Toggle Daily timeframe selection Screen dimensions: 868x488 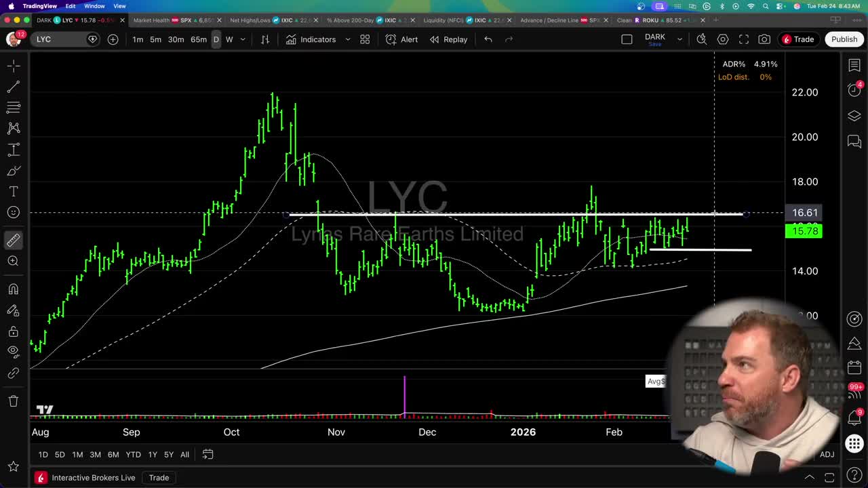point(216,39)
